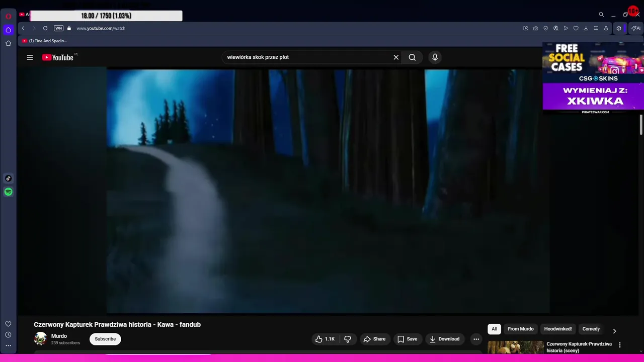Click the YouTube search input field
This screenshot has width=644, height=362.
click(x=307, y=57)
